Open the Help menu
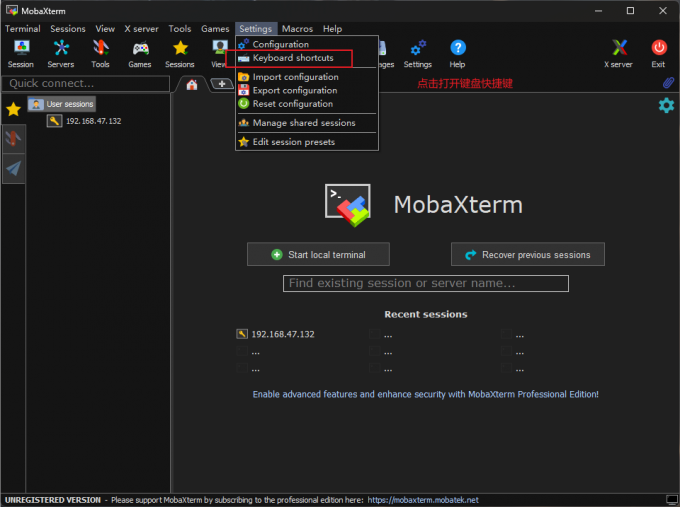The height and width of the screenshot is (507, 680). (x=332, y=29)
